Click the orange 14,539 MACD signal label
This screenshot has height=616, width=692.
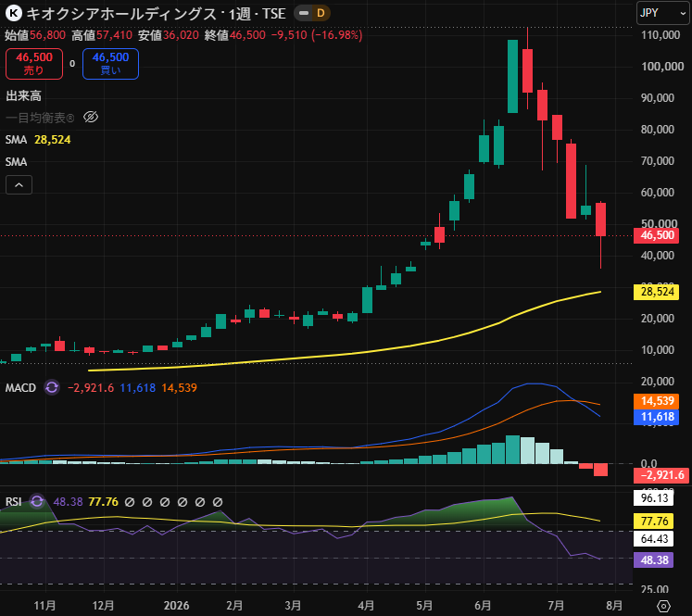(x=657, y=401)
